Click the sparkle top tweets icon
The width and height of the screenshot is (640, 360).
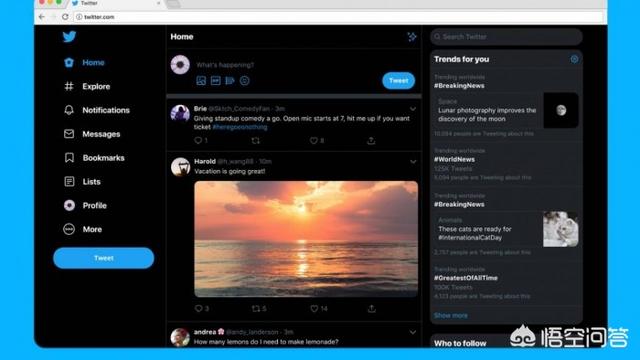(x=412, y=37)
